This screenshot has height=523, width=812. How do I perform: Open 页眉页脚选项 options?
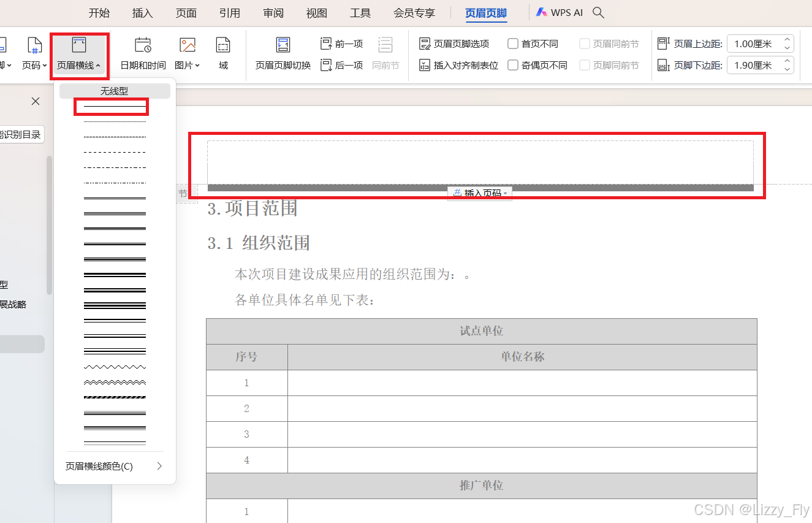[454, 44]
